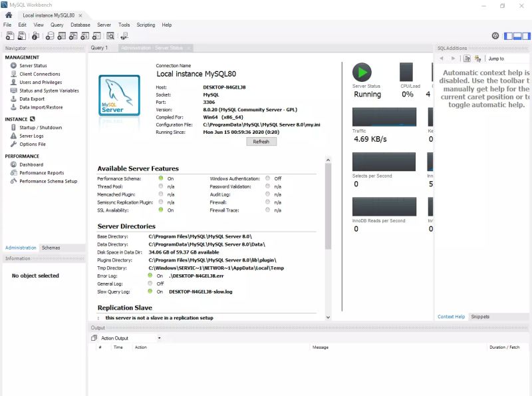Open Server Status in Navigator
This screenshot has width=532, height=396.
[33, 65]
